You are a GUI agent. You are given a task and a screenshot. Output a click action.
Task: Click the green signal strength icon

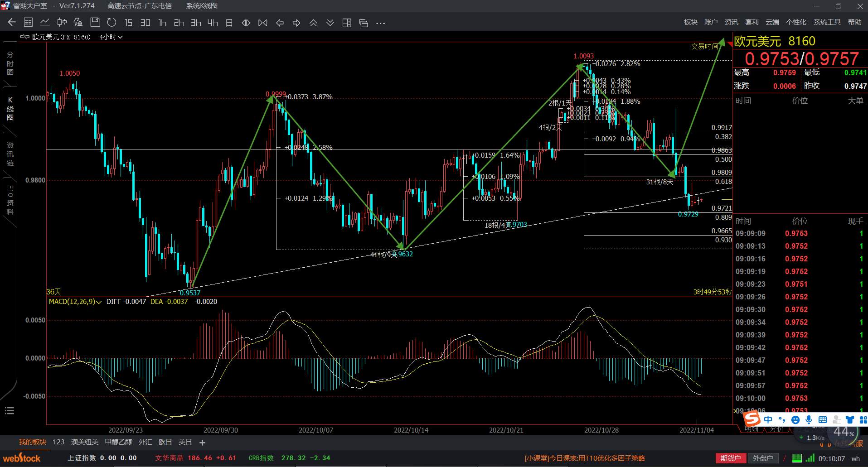(x=810, y=458)
